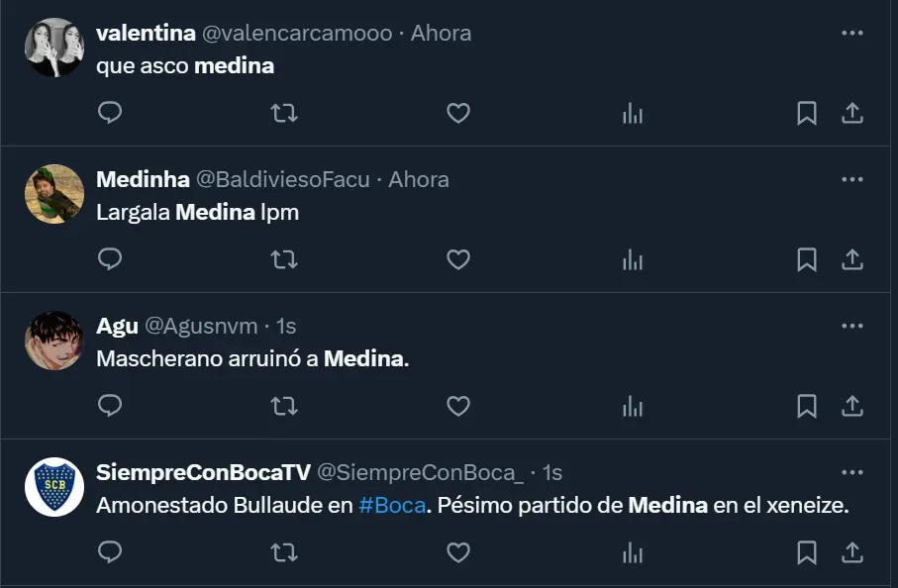Reply to SiempreConBocaTV's tweet
Viewport: 898px width, 588px height.
110,552
